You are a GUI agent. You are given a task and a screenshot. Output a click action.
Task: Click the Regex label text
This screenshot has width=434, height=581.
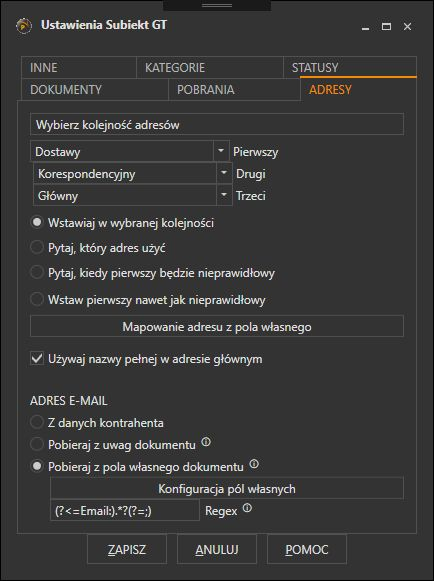coord(221,511)
